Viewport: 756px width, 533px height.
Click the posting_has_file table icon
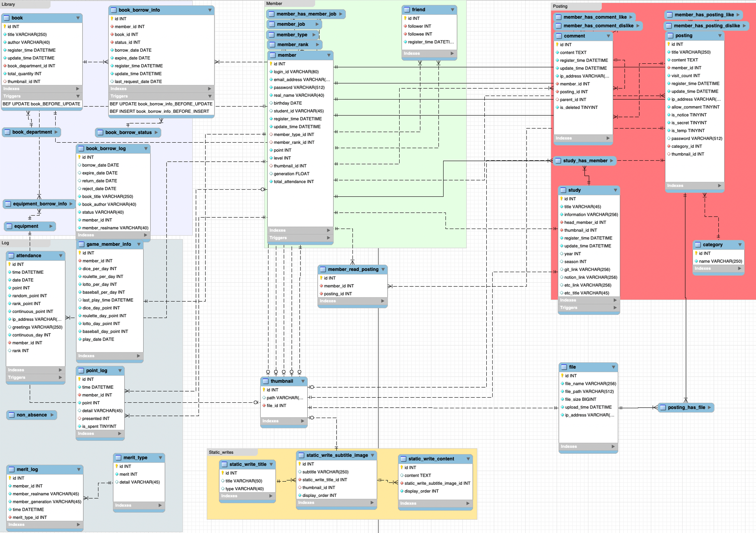tap(663, 407)
